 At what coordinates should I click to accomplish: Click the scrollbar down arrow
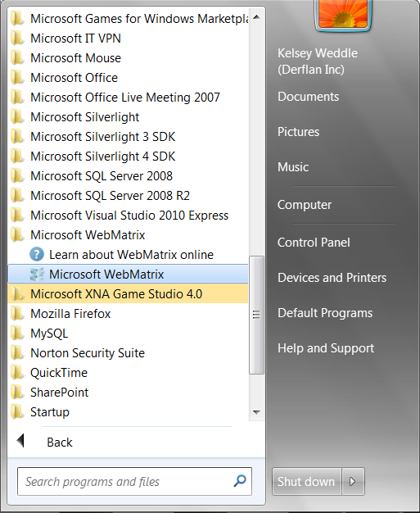tap(256, 412)
